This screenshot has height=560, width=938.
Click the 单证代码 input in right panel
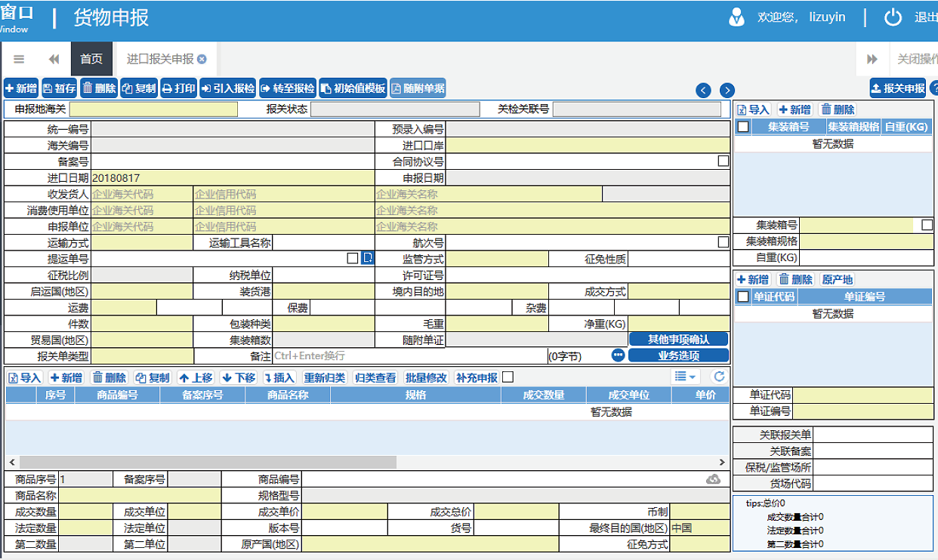(862, 395)
